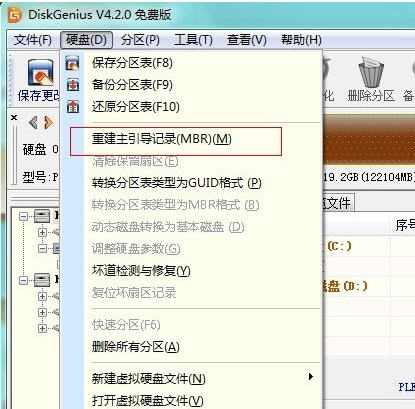Screen dimensions: 415x409
Task: Click the Save Changes (保存更改) toolbar icon
Action: (40, 73)
